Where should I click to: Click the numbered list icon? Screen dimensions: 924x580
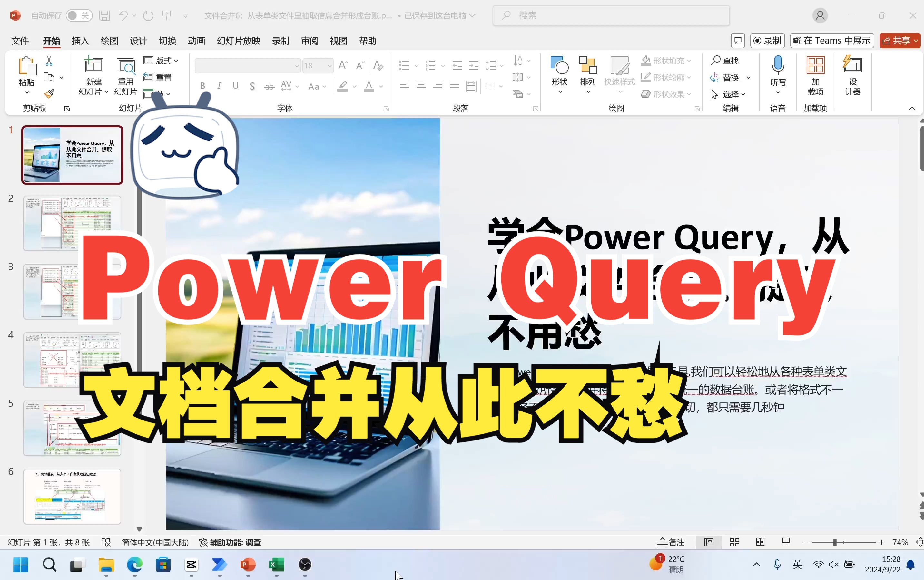(430, 66)
